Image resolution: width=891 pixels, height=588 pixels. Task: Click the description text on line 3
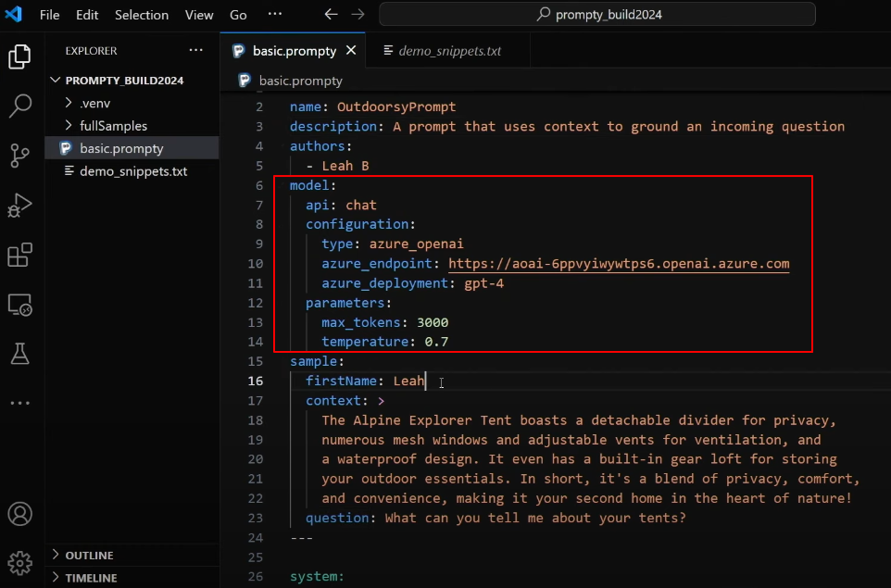tap(619, 127)
